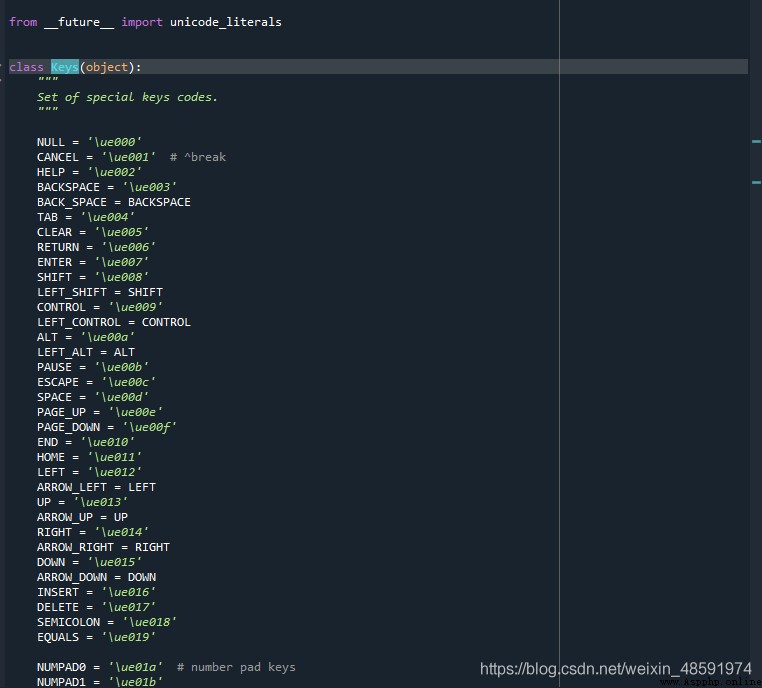This screenshot has width=762, height=688.
Task: Click the HELP constant name
Action: 51,172
